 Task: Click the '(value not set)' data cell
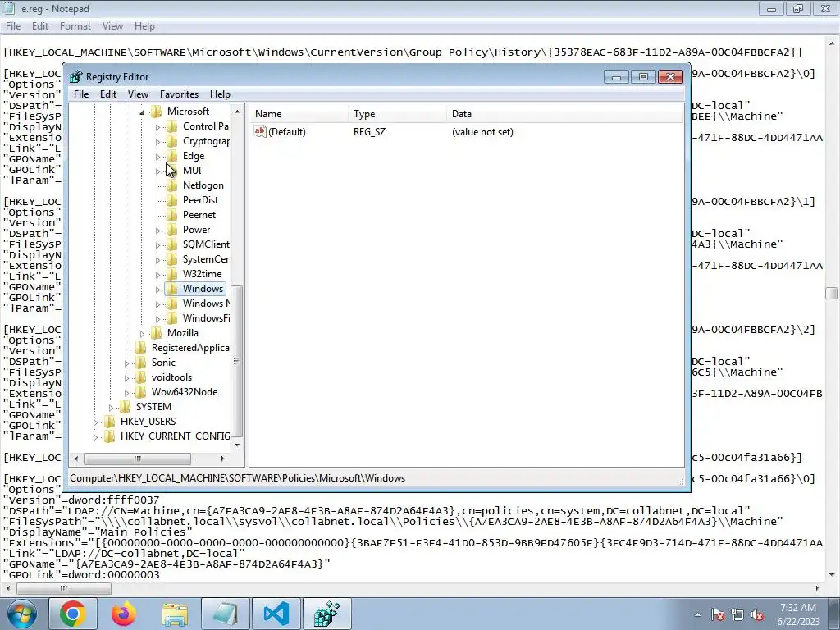point(482,132)
